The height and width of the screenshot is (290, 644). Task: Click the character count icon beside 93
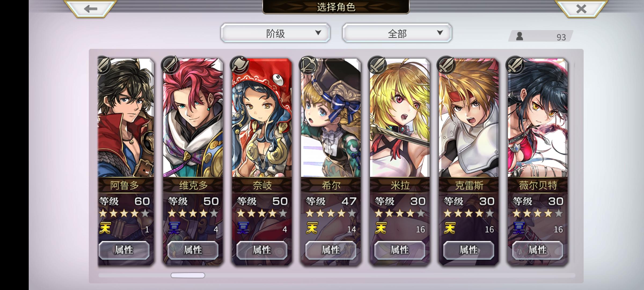pyautogui.click(x=520, y=36)
